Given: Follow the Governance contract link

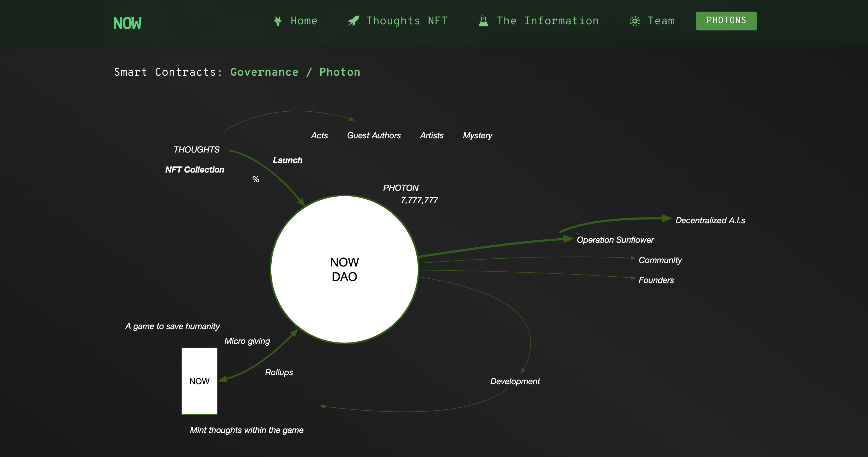Looking at the screenshot, I should point(264,72).
